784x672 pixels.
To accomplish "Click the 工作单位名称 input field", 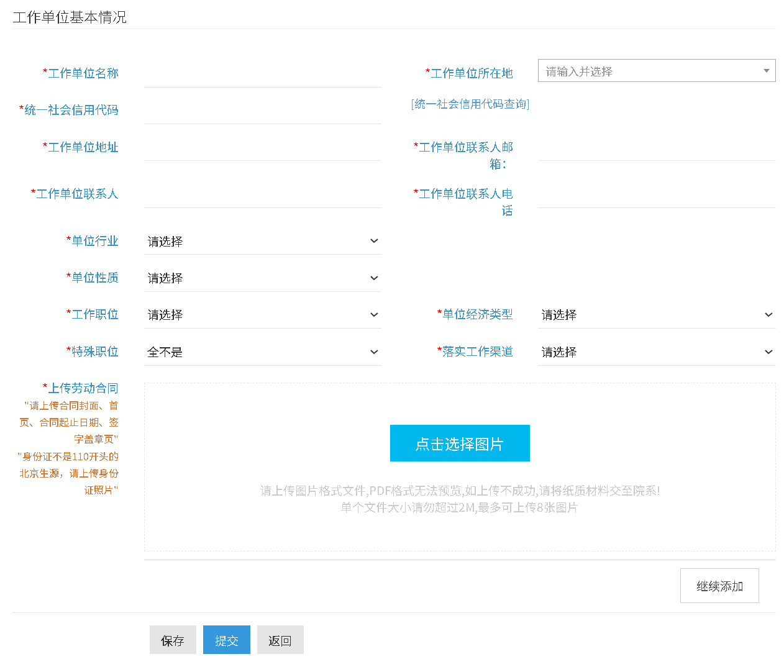I will 262,75.
